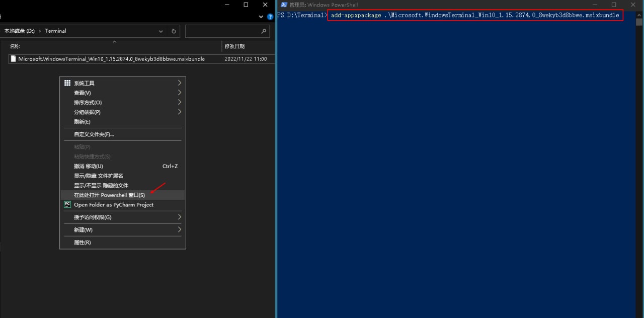Minimize the File Explorer window
644x318 pixels.
click(226, 5)
